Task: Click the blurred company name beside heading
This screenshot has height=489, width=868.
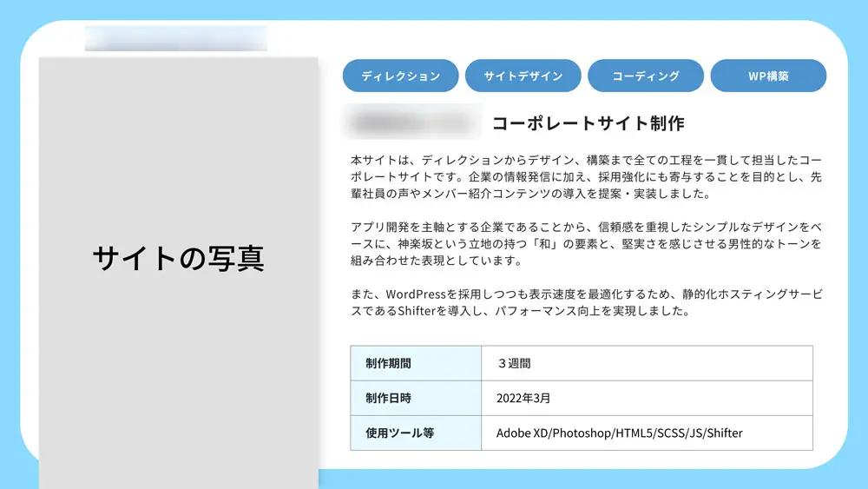Action: click(x=413, y=122)
